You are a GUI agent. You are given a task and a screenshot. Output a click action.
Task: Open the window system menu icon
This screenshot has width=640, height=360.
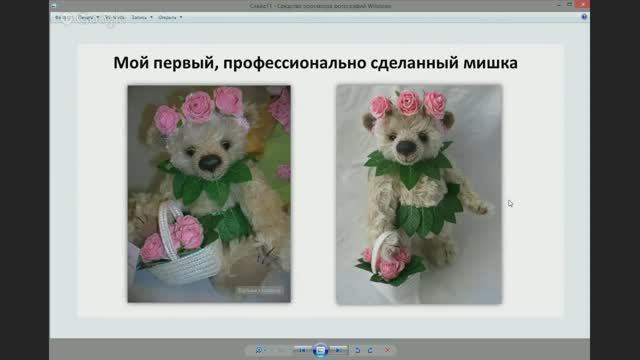pyautogui.click(x=53, y=6)
